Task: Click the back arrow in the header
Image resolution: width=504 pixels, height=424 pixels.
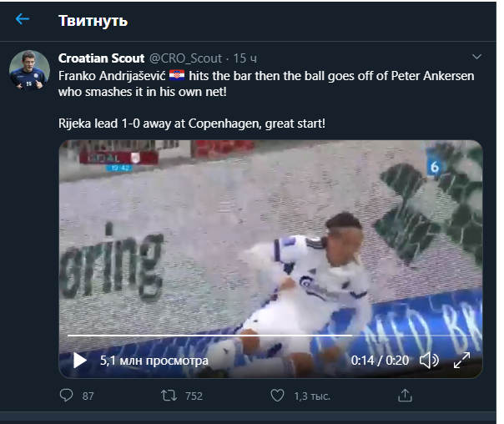Action: pos(23,19)
